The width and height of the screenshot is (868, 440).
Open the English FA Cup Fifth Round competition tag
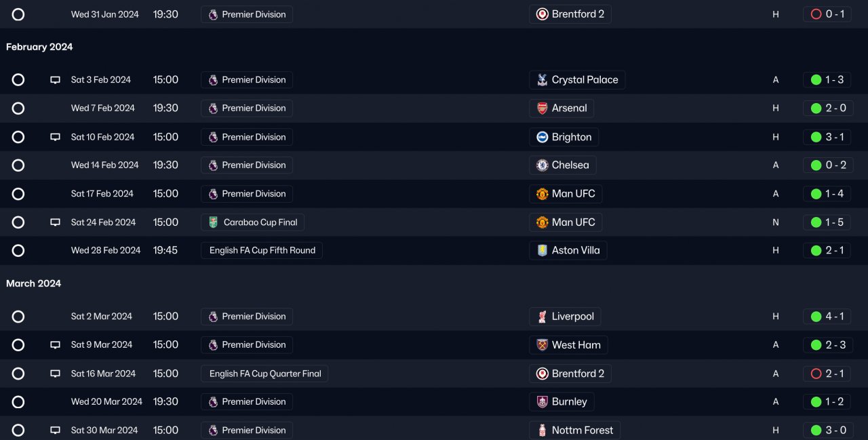(x=262, y=250)
